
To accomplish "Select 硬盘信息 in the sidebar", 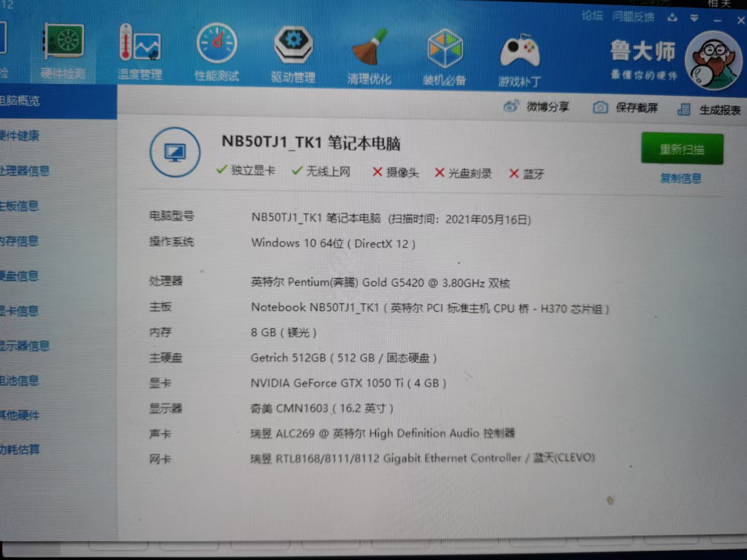I will tap(20, 276).
